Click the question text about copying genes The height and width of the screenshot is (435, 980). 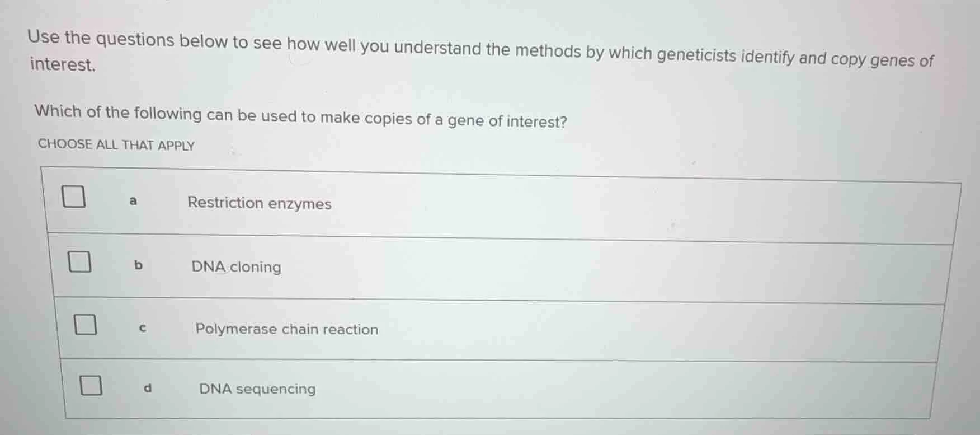coord(301,115)
